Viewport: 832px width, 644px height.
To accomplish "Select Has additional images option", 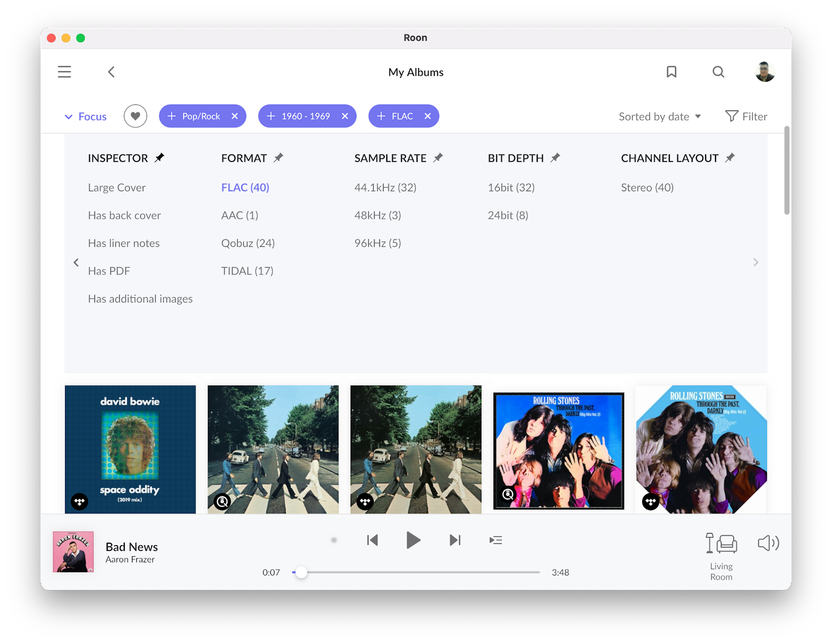I will pos(140,299).
